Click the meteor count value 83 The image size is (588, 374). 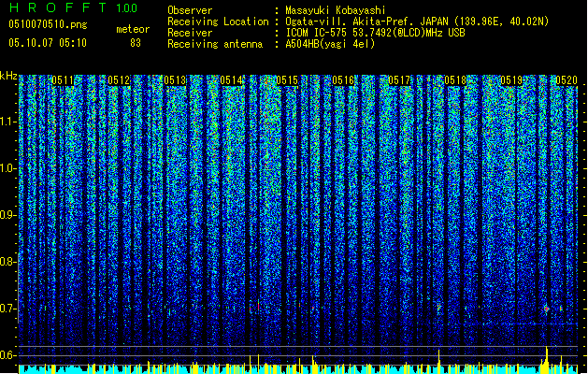tap(136, 43)
